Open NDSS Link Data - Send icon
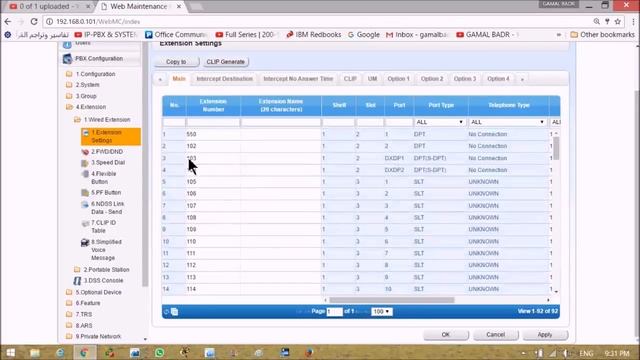 [85, 204]
